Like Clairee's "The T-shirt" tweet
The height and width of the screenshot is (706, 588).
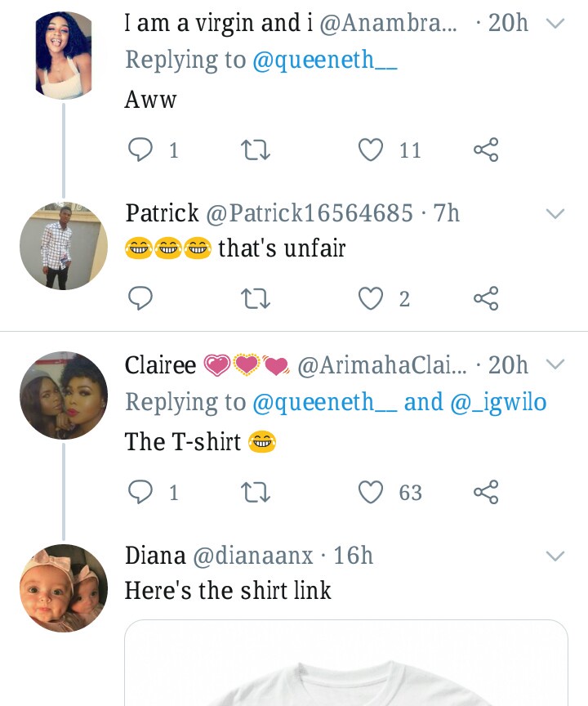[x=372, y=492]
